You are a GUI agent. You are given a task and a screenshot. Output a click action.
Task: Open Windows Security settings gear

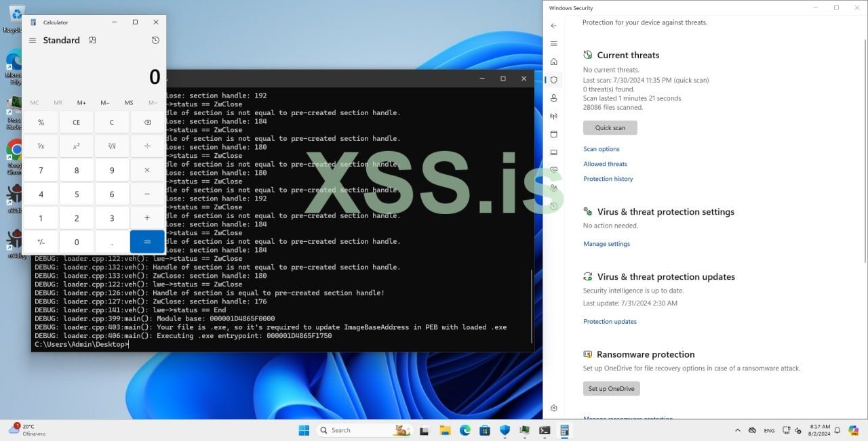(x=553, y=408)
